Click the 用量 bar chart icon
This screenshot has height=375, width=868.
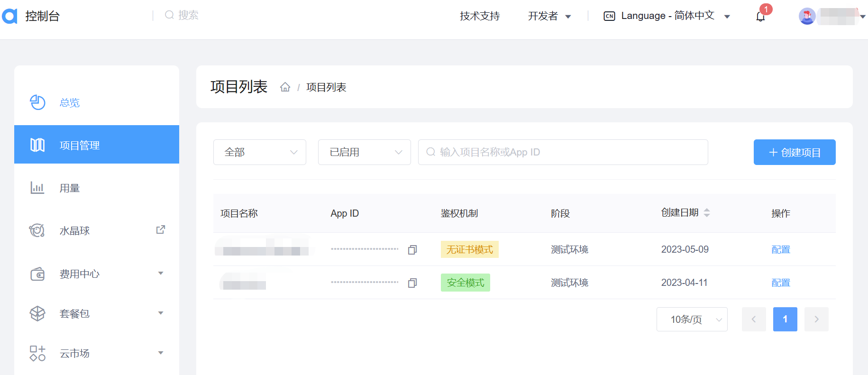coord(37,188)
